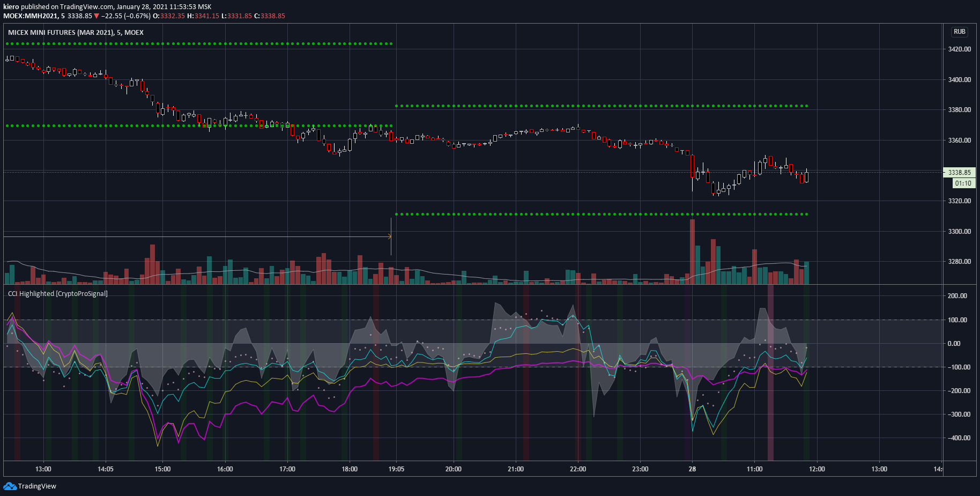This screenshot has width=980, height=496.
Task: Click the −22.55 (−0.67%) change text
Action: [x=126, y=16]
